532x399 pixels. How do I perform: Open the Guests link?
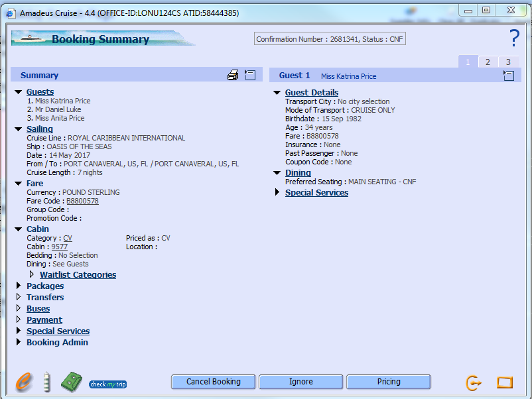(40, 92)
